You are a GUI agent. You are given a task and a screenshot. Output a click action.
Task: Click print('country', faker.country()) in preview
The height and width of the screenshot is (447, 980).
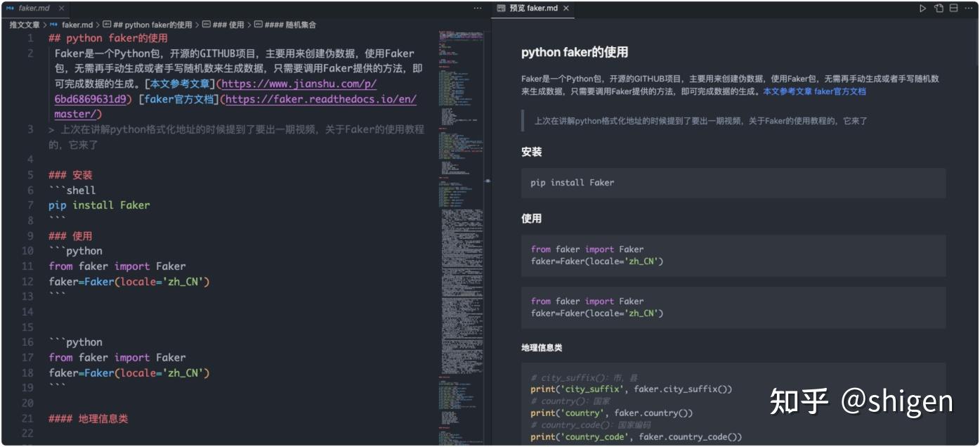coord(612,413)
